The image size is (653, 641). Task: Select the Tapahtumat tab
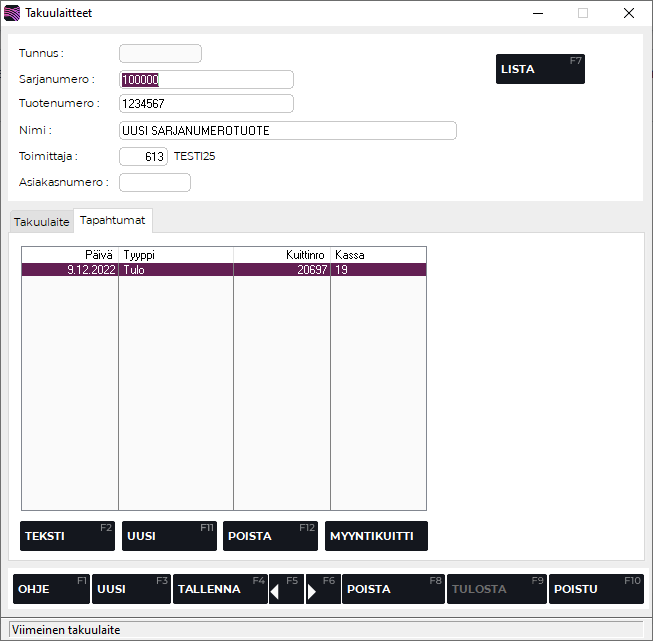(x=112, y=221)
